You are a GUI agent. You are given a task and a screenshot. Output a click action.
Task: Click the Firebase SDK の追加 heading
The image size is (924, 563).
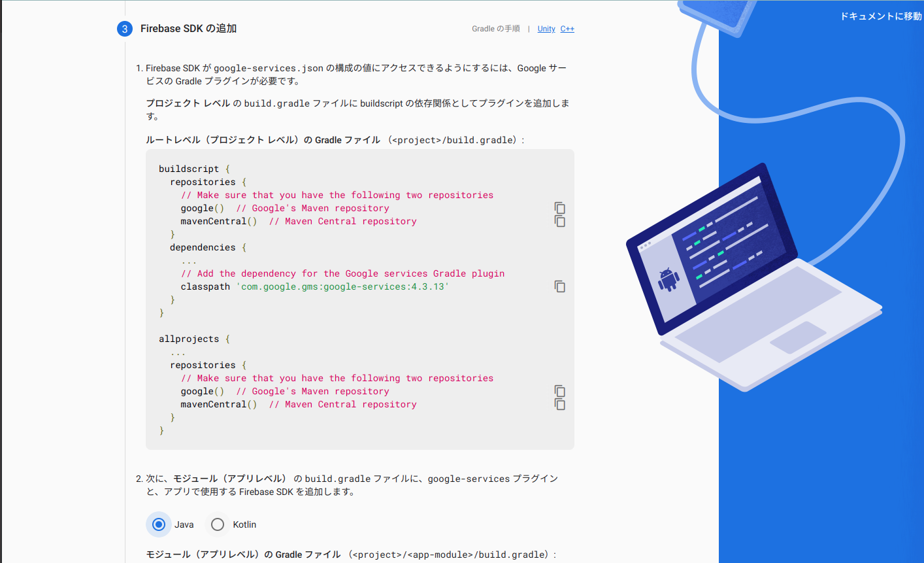pyautogui.click(x=188, y=29)
